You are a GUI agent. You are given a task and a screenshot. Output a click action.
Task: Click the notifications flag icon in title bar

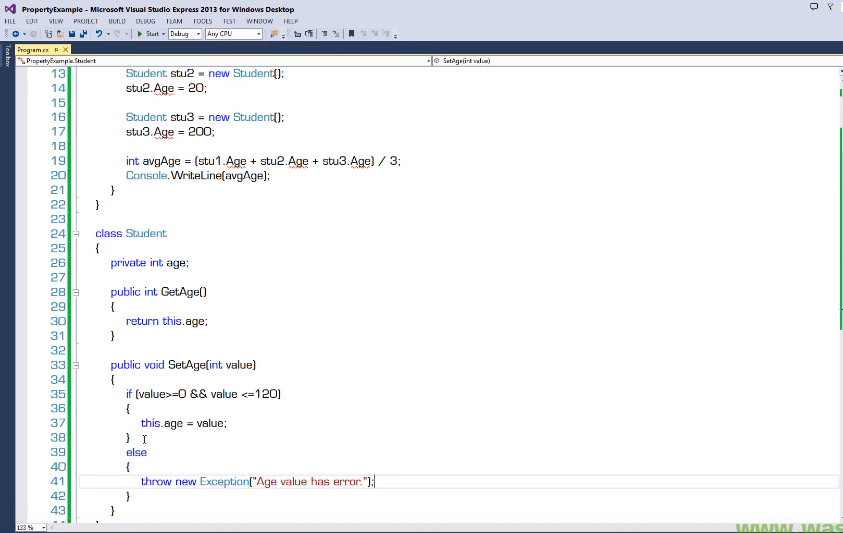point(830,7)
